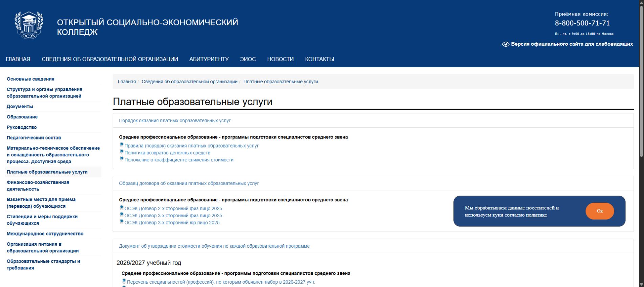Open the политике link in cookie notice
Viewport: 644px width, 287px height.
click(536, 215)
